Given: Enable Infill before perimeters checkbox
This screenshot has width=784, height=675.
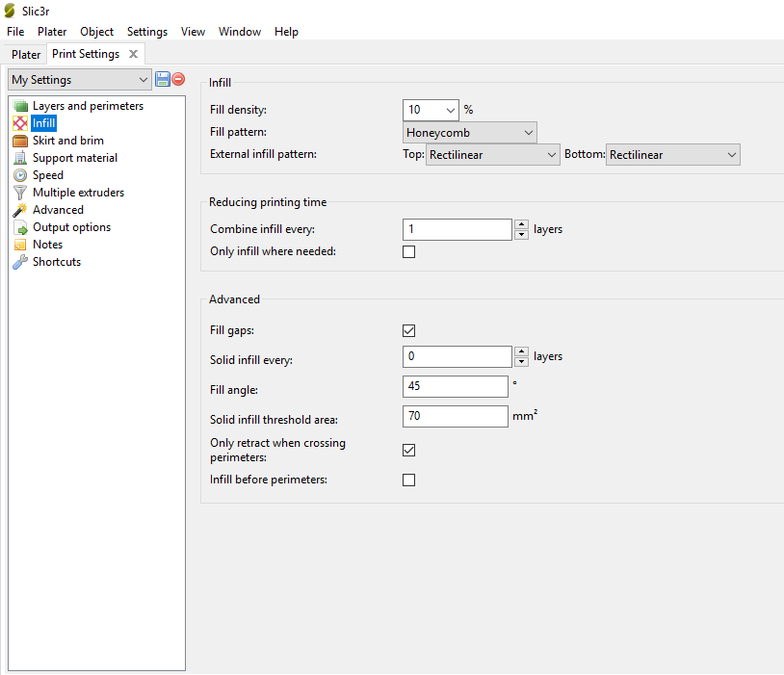Looking at the screenshot, I should [408, 480].
